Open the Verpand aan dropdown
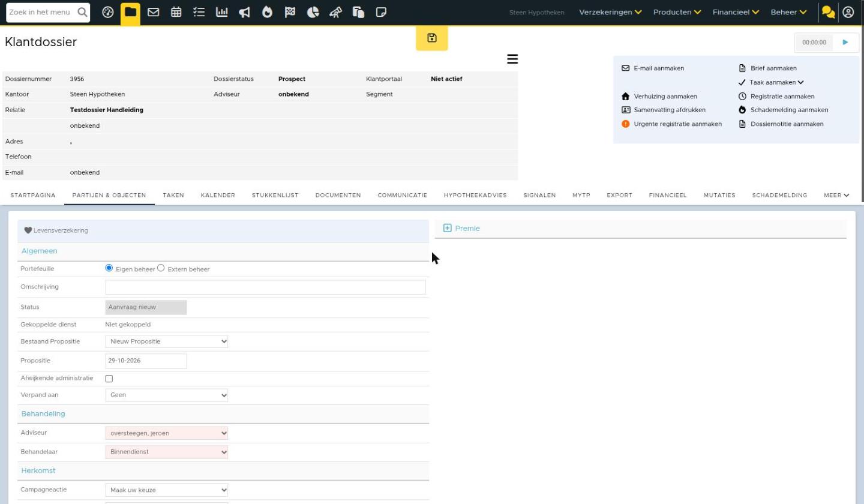Image resolution: width=864 pixels, height=504 pixels. [167, 395]
